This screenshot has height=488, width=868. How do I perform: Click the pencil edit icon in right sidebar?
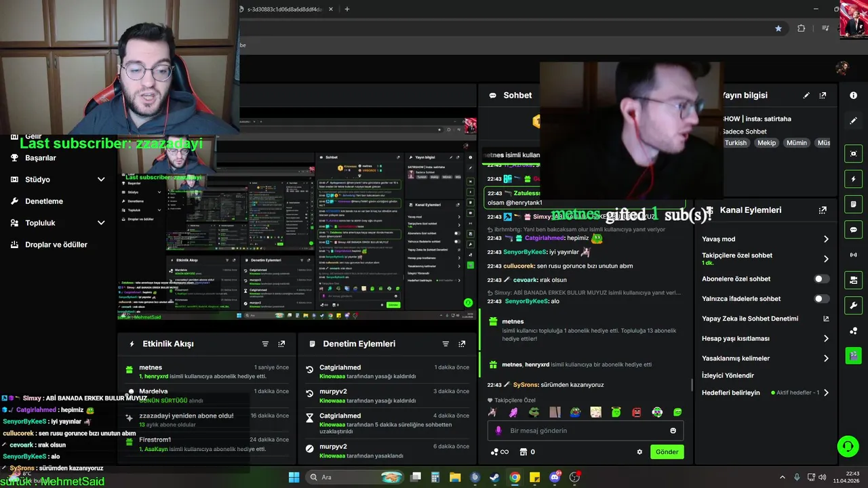[853, 121]
